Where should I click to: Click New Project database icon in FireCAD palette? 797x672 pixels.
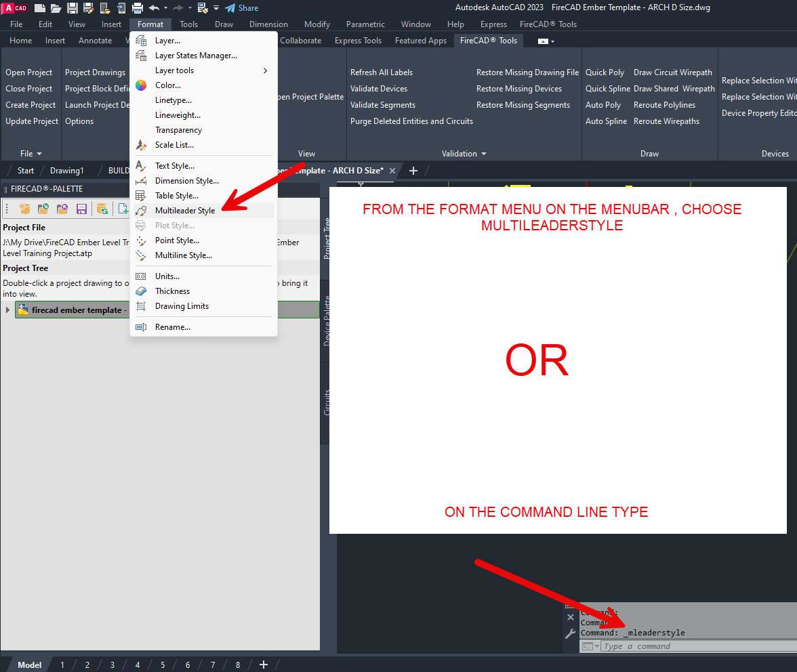pos(24,208)
